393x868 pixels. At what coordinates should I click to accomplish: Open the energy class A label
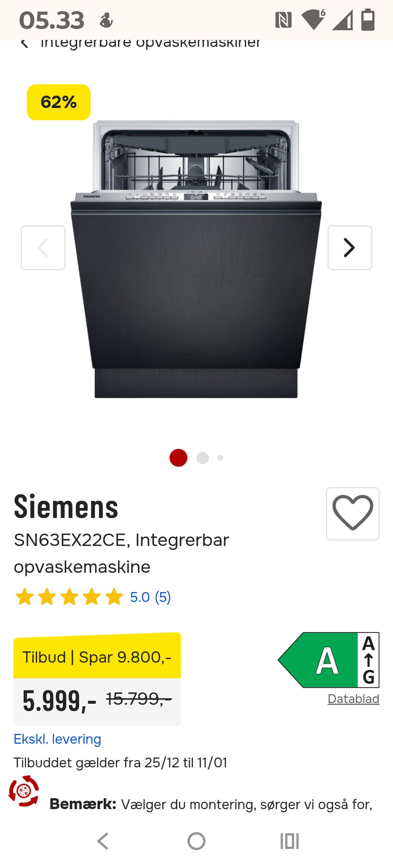(329, 660)
